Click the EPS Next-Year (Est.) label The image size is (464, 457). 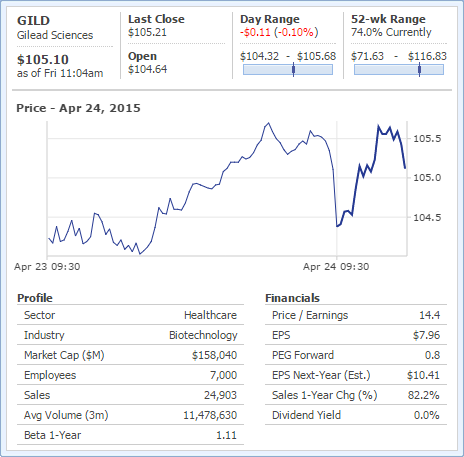point(321,375)
